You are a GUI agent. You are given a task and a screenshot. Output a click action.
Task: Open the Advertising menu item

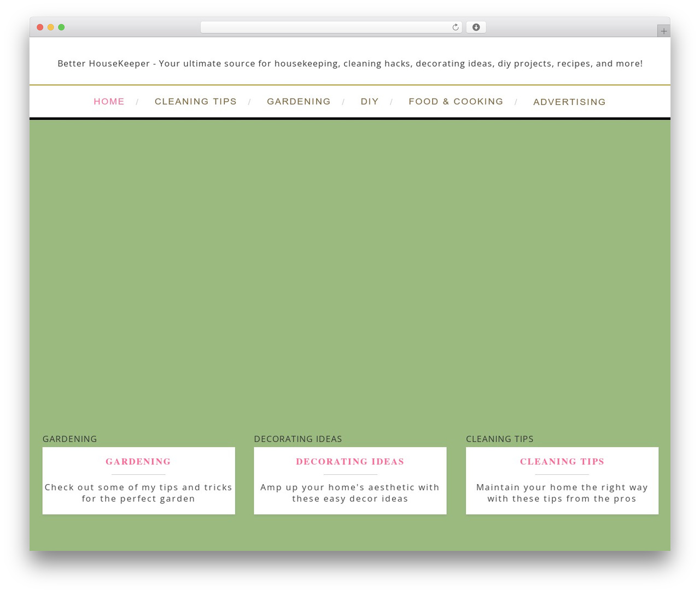(569, 102)
